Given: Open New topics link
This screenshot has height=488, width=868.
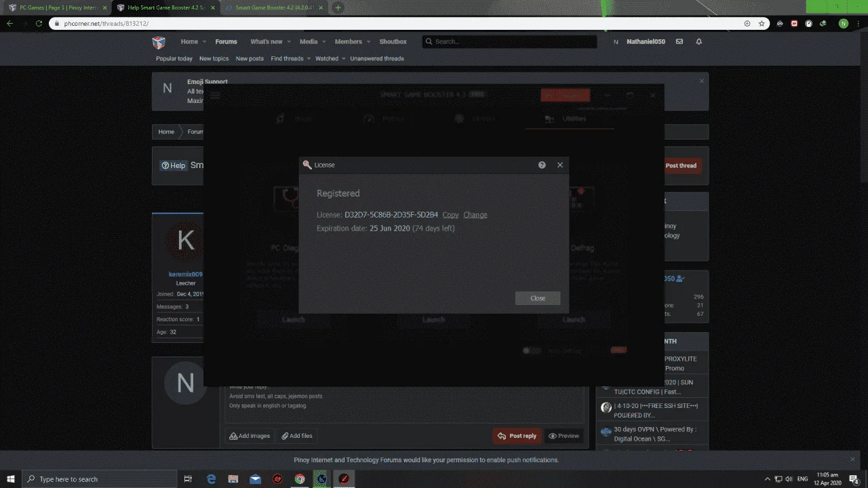Looking at the screenshot, I should pos(214,59).
